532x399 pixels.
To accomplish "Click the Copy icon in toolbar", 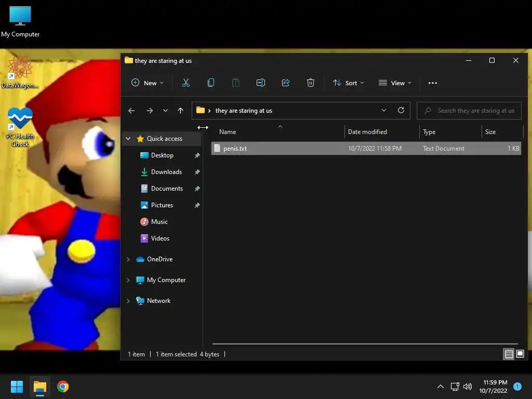I will tap(211, 83).
